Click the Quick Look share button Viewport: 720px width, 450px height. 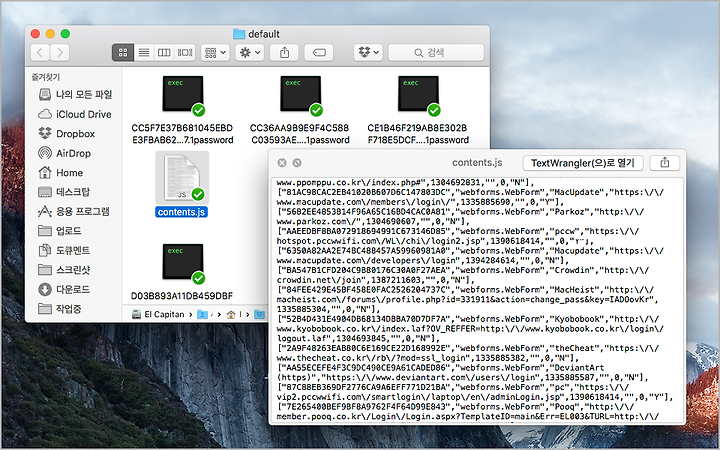[x=664, y=163]
